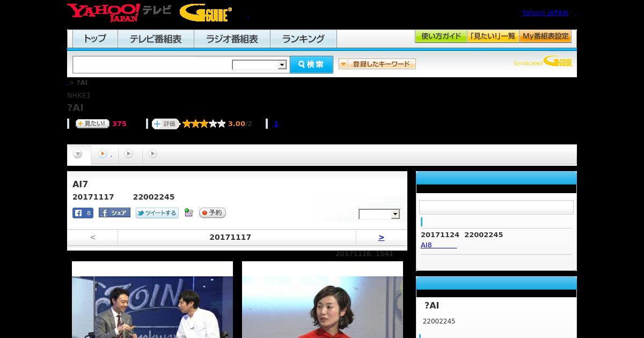Open the ランキング tab
Screen dimensions: 644x338
[x=303, y=39]
